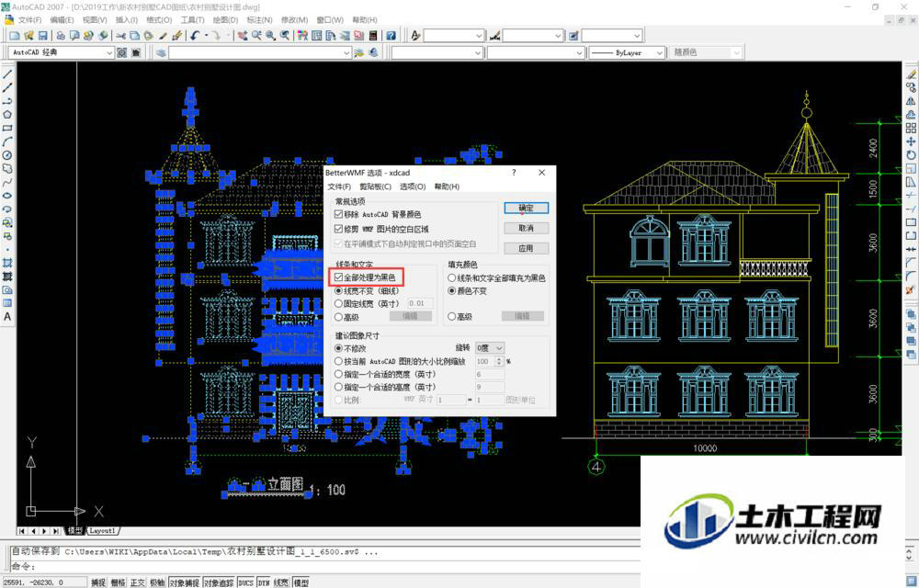Click the Paste clipboard icon
This screenshot has height=588, width=919.
[148, 36]
